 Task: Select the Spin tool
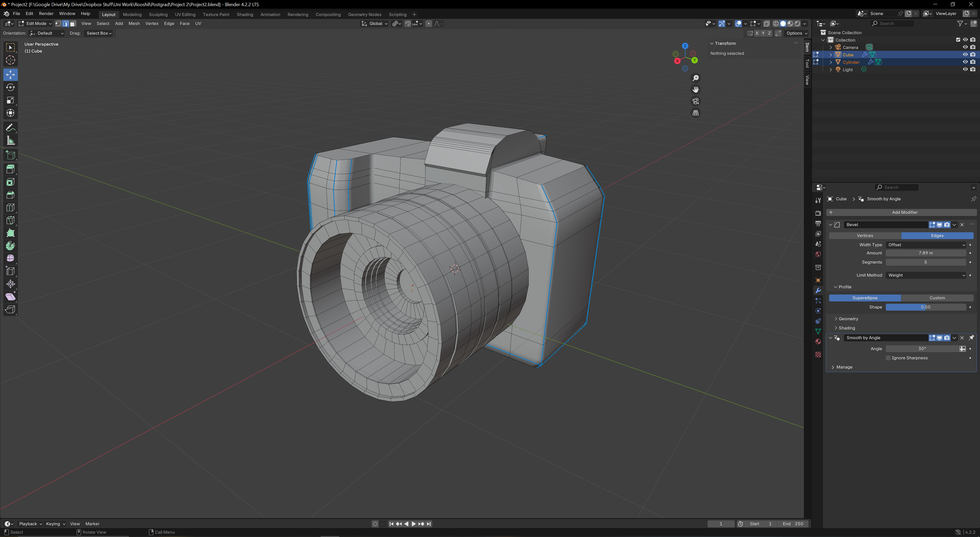tap(11, 246)
